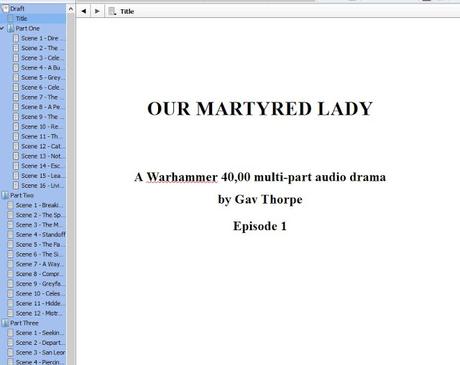Click the binder vertical scrollbar track
The width and height of the screenshot is (460, 365).
click(x=70, y=189)
